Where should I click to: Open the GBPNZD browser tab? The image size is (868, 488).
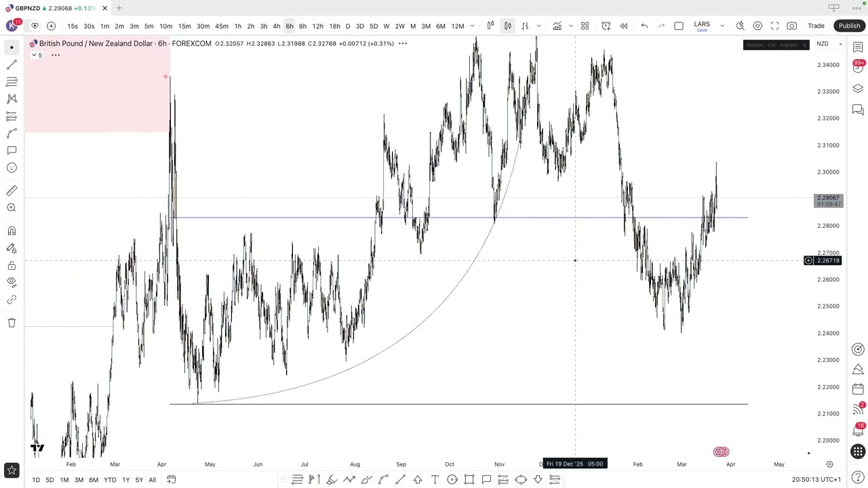[54, 8]
